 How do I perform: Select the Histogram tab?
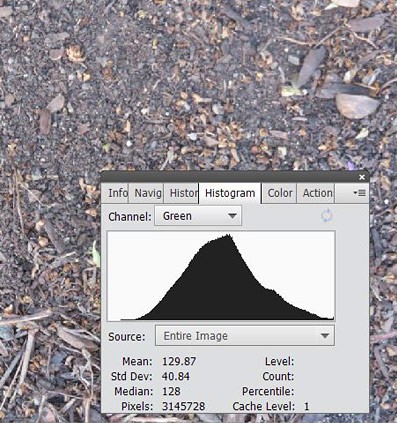230,193
